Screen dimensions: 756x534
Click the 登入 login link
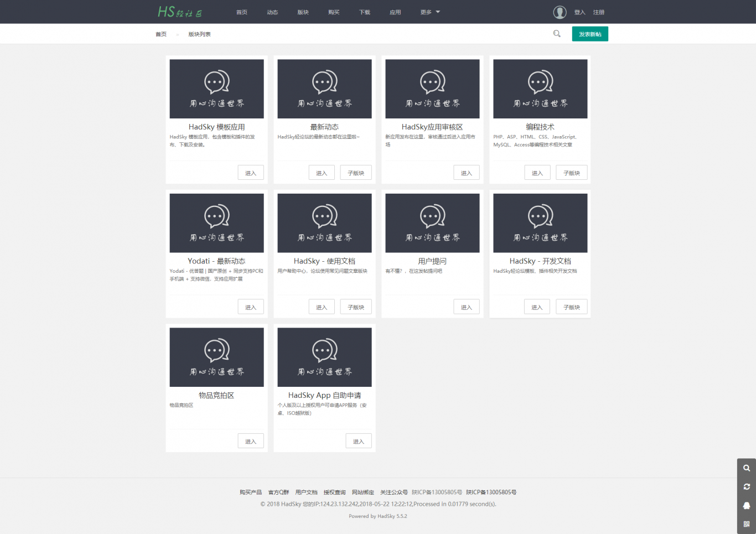click(x=579, y=12)
